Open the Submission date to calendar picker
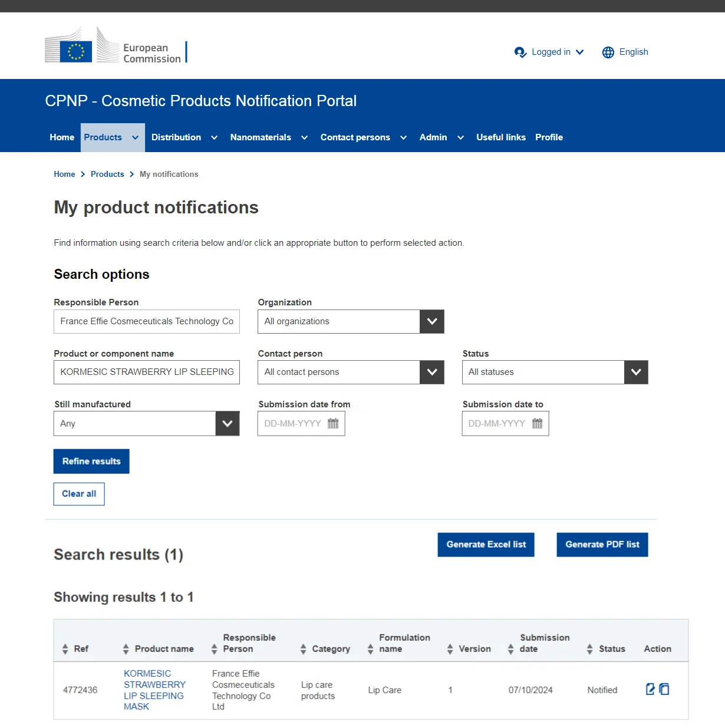The width and height of the screenshot is (725, 728). tap(537, 423)
